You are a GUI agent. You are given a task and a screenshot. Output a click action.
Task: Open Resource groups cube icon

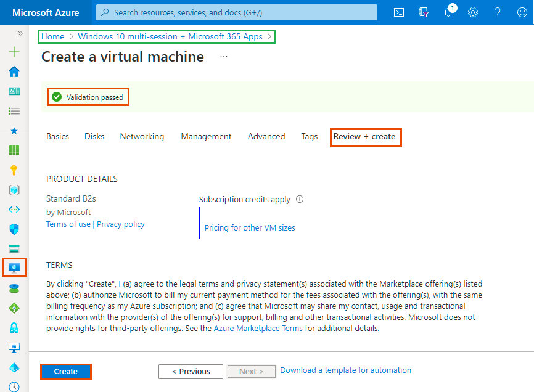[x=14, y=190]
